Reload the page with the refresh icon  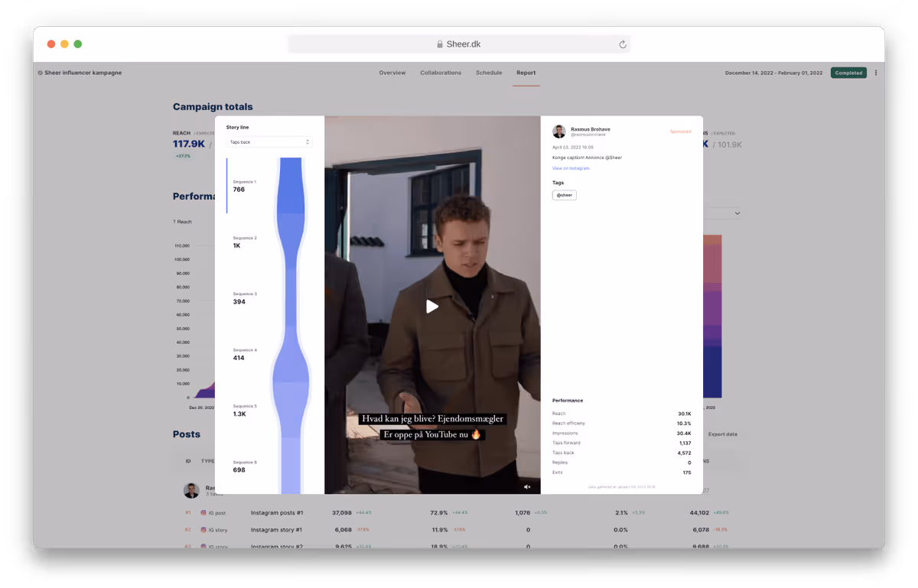coord(623,44)
